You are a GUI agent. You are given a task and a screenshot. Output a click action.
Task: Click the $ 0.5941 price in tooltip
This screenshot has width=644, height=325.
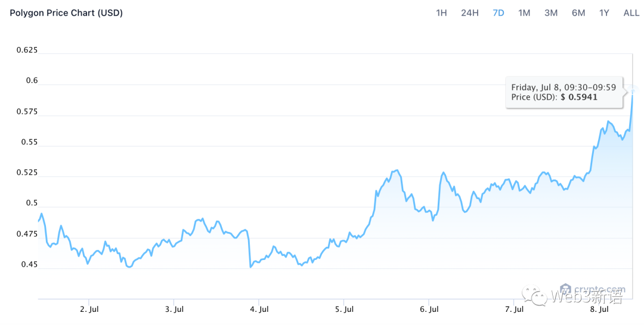tap(579, 97)
